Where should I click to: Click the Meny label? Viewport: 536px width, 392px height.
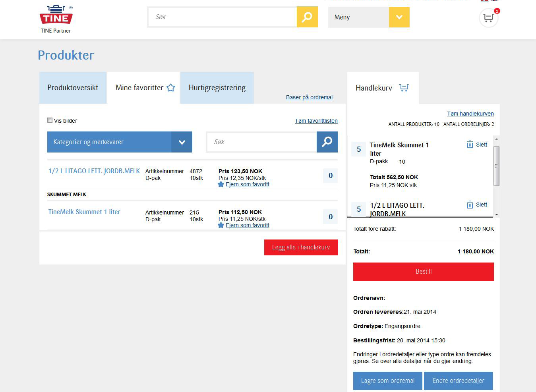(x=342, y=17)
